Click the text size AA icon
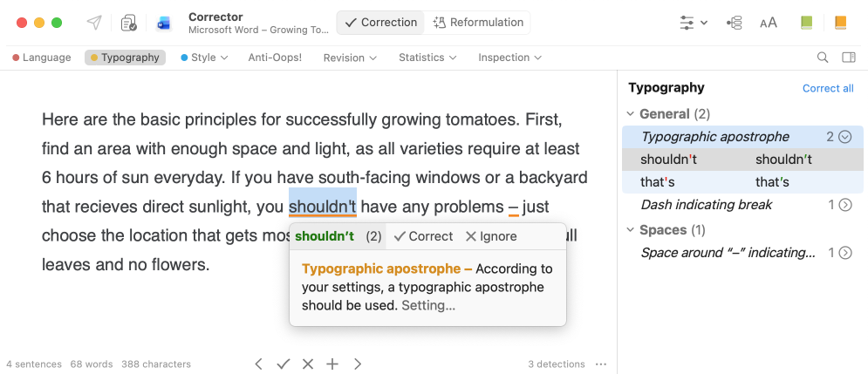The image size is (868, 374). (x=769, y=23)
